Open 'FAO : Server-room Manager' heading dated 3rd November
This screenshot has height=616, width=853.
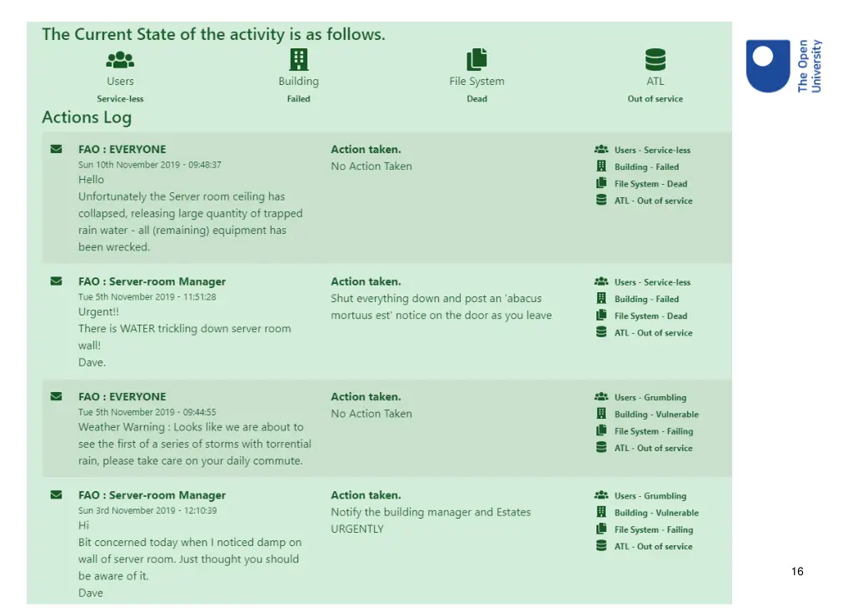152,495
